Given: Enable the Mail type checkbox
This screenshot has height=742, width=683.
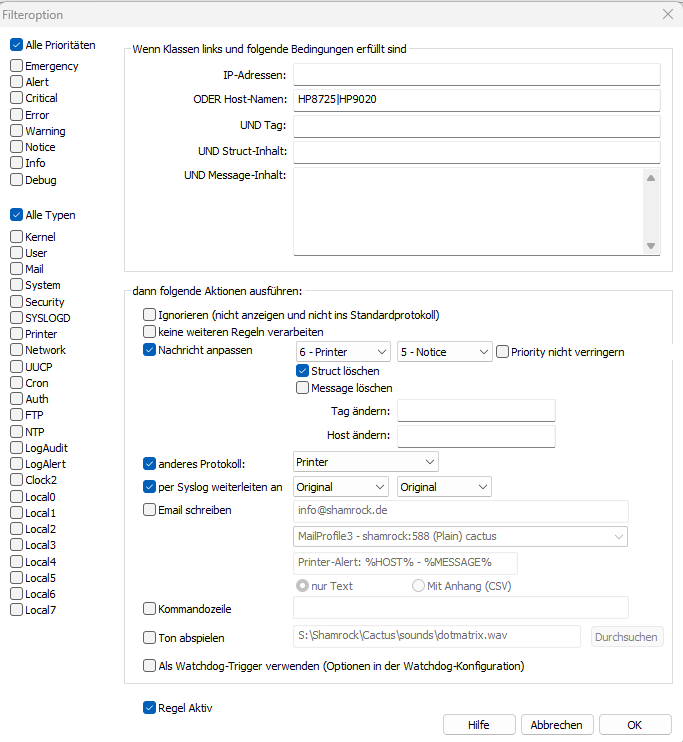Looking at the screenshot, I should click(x=17, y=269).
